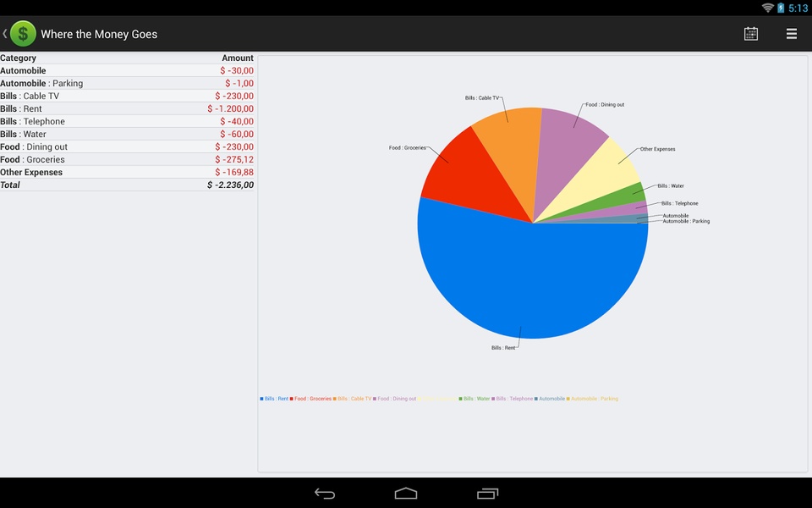The height and width of the screenshot is (508, 812).
Task: Click the 5:13 status bar clock
Action: pos(798,8)
